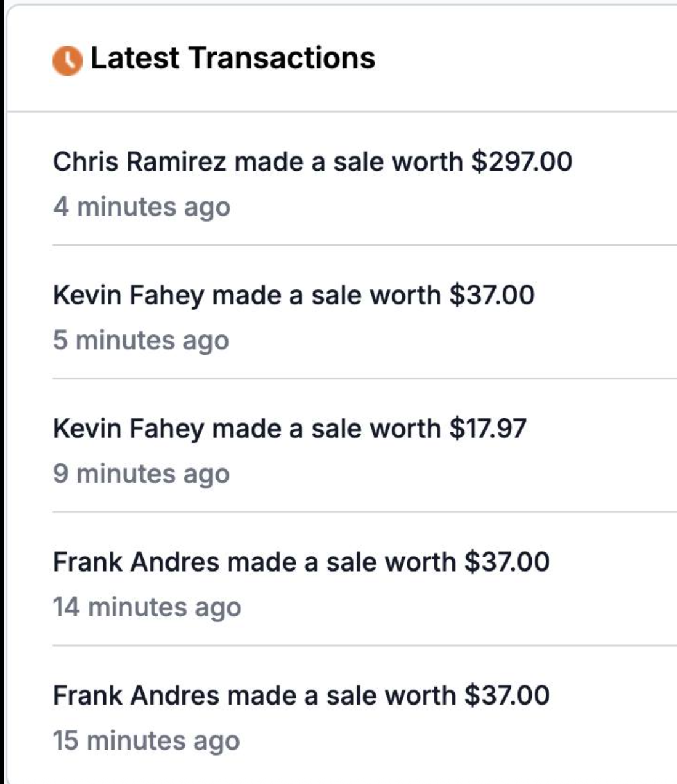
Task: Click the orange clock icon
Action: coord(67,60)
